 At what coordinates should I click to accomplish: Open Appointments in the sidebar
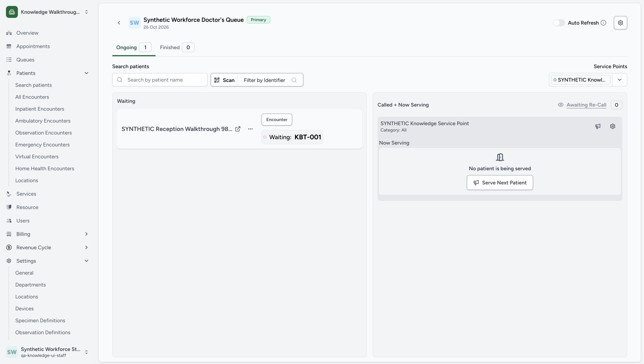click(48, 46)
